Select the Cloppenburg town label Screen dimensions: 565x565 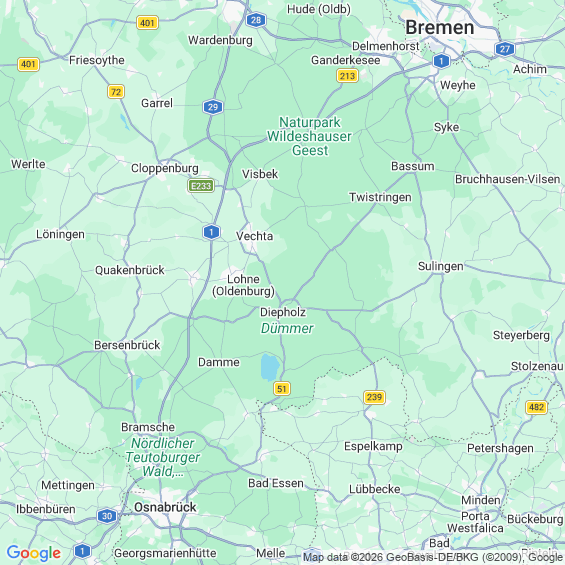pyautogui.click(x=165, y=168)
